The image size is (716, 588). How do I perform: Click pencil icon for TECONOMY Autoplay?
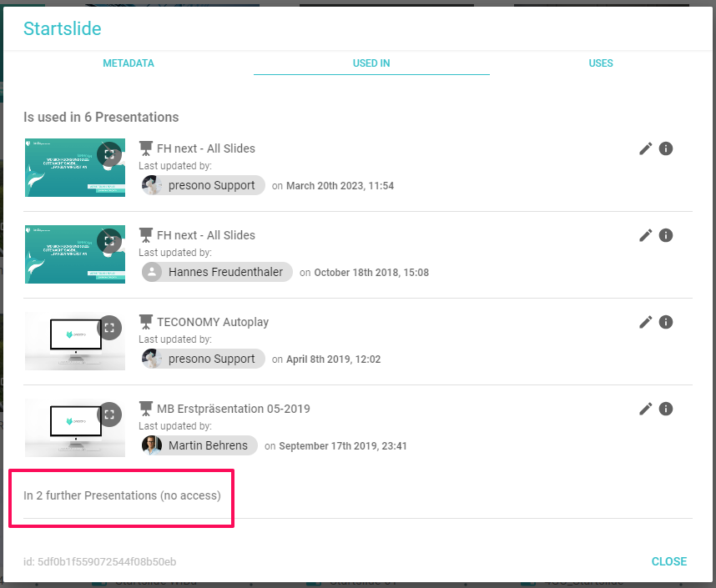tap(645, 322)
